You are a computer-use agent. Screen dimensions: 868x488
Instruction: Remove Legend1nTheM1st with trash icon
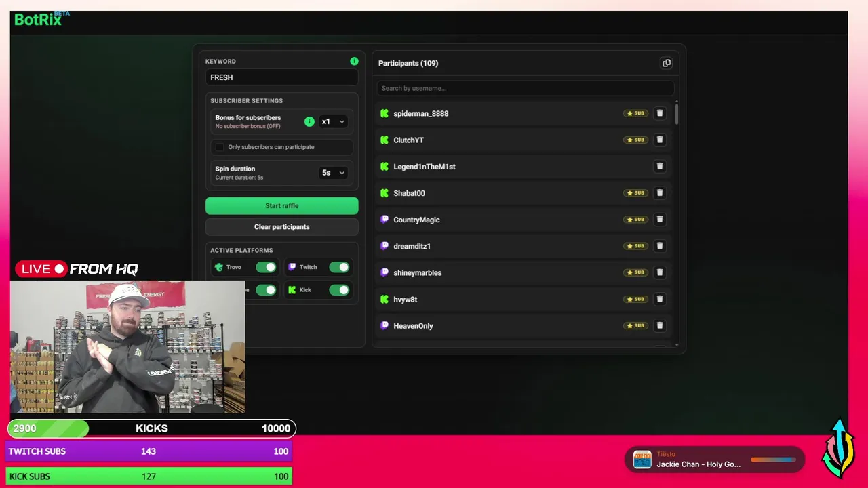coord(659,166)
